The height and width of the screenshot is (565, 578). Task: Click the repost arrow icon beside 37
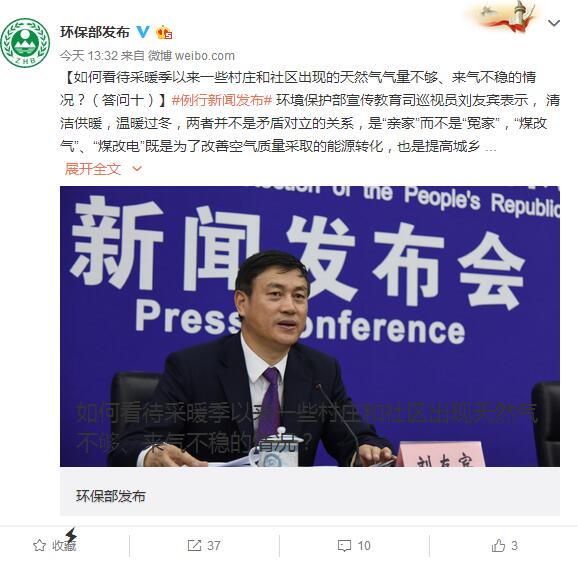coord(194,545)
